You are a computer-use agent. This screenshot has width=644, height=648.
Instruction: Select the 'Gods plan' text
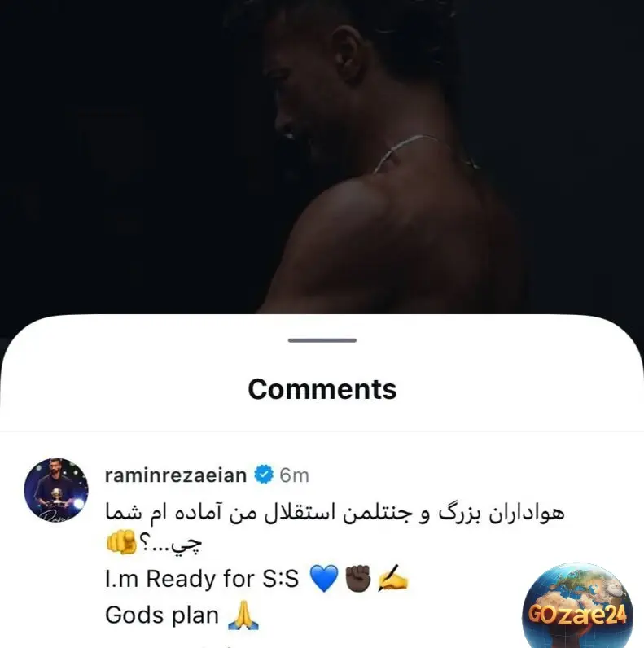(x=162, y=615)
